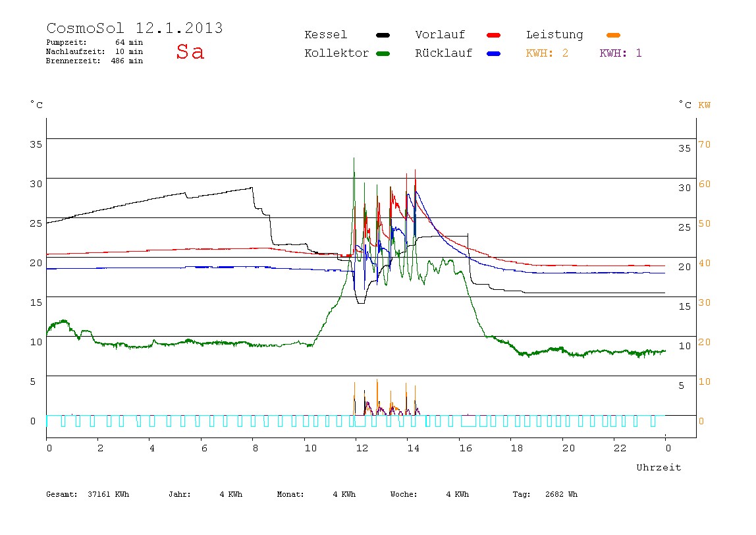Select the 'Vorlauf' legend label
The width and height of the screenshot is (756, 535).
coord(440,35)
